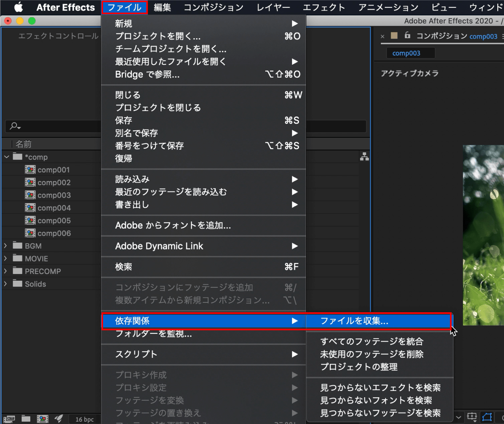Image resolution: width=504 pixels, height=424 pixels.
Task: Create a new composition via bottom icon
Action: click(x=42, y=419)
